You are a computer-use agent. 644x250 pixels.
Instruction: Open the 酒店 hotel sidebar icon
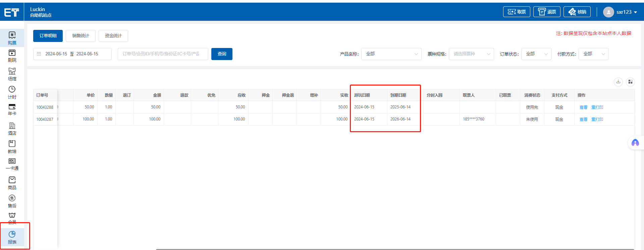click(x=12, y=129)
